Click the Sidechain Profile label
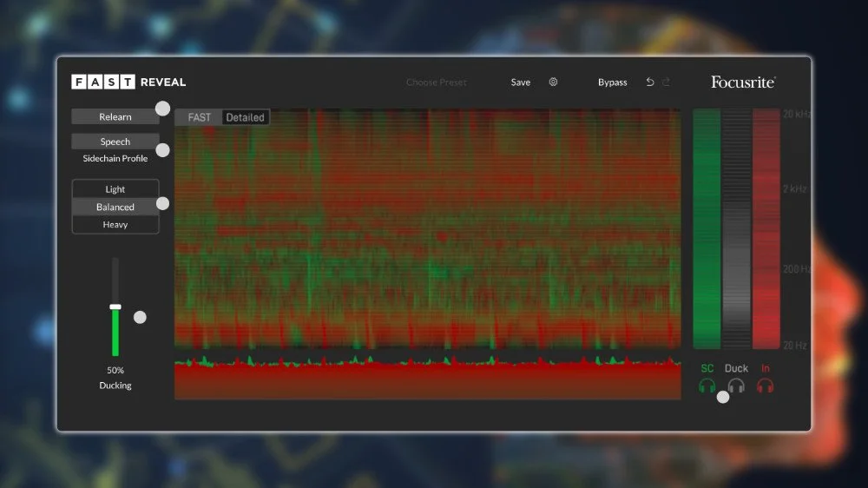The height and width of the screenshot is (488, 868). pos(115,158)
